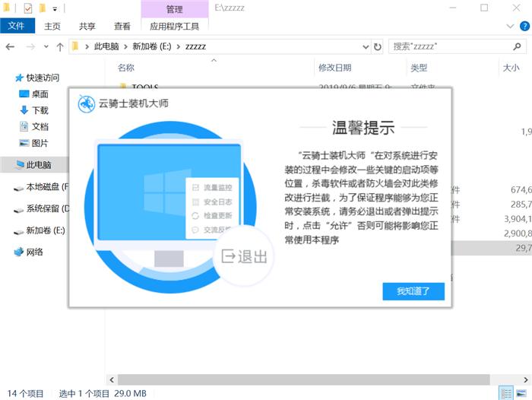Image resolution: width=532 pixels, height=400 pixels.
Task: Click the address bar folder icon
Action: pyautogui.click(x=76, y=46)
